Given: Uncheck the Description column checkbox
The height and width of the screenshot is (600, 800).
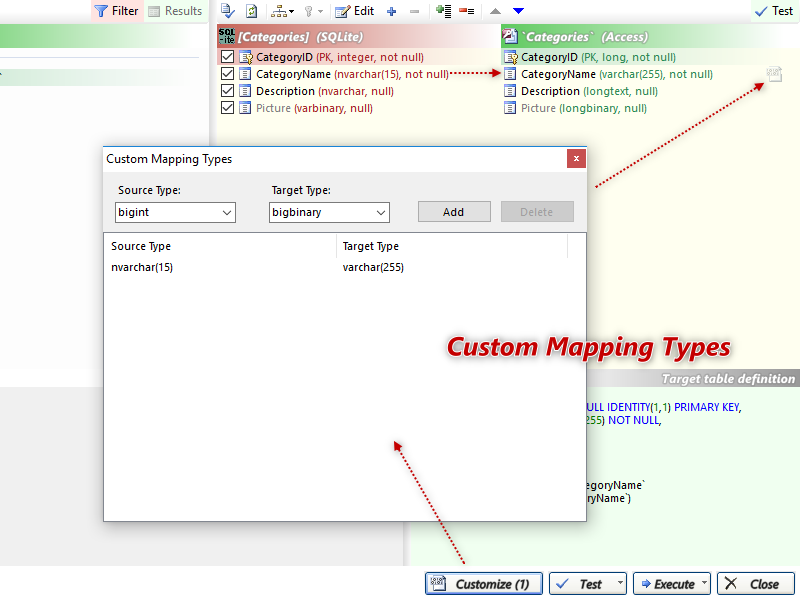Looking at the screenshot, I should coord(228,91).
